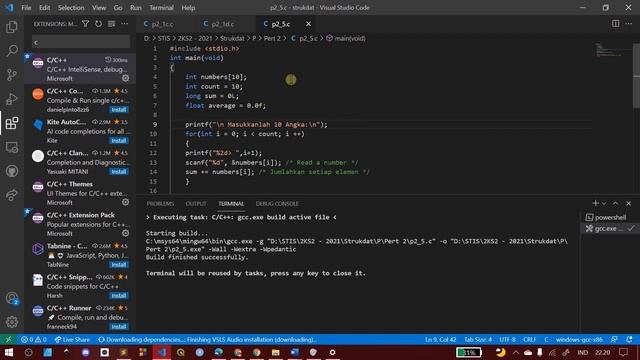Change cursor position via Ln 9, Col 42

click(440, 340)
